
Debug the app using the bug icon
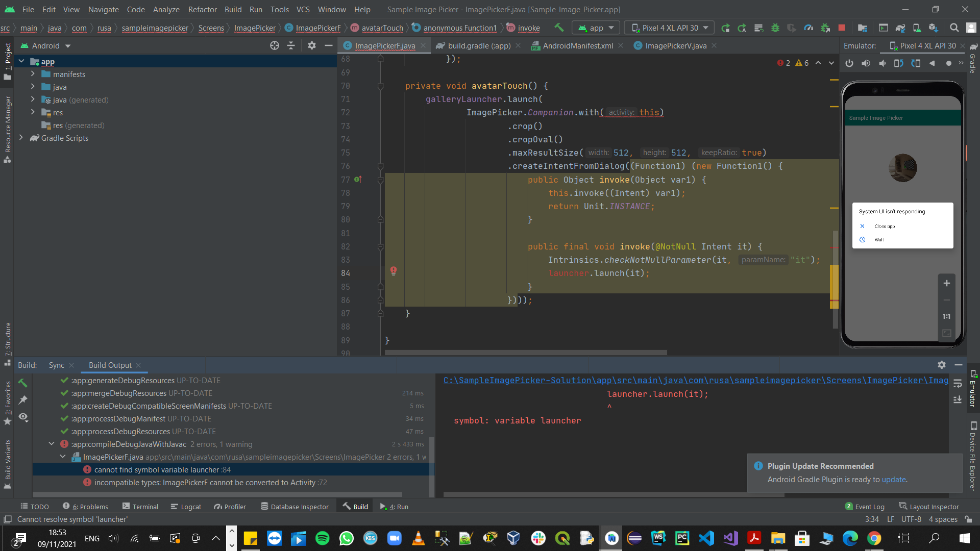[775, 28]
